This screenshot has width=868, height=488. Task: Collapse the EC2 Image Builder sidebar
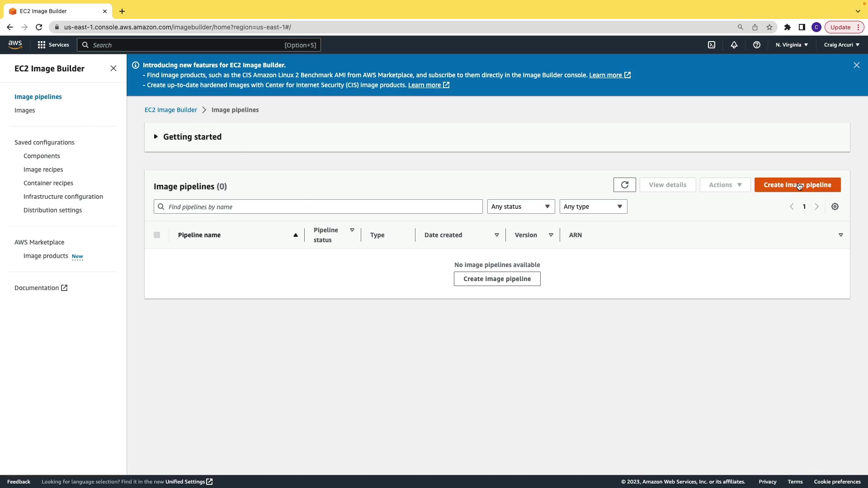113,68
